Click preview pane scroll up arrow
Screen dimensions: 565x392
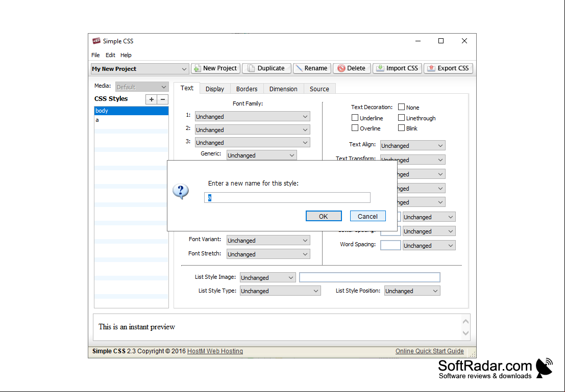(x=465, y=322)
